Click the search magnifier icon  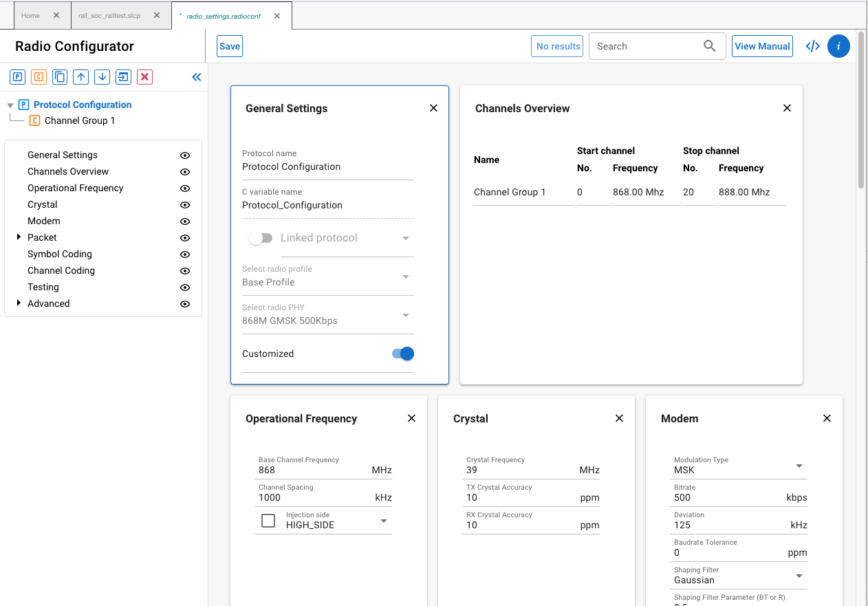(709, 46)
